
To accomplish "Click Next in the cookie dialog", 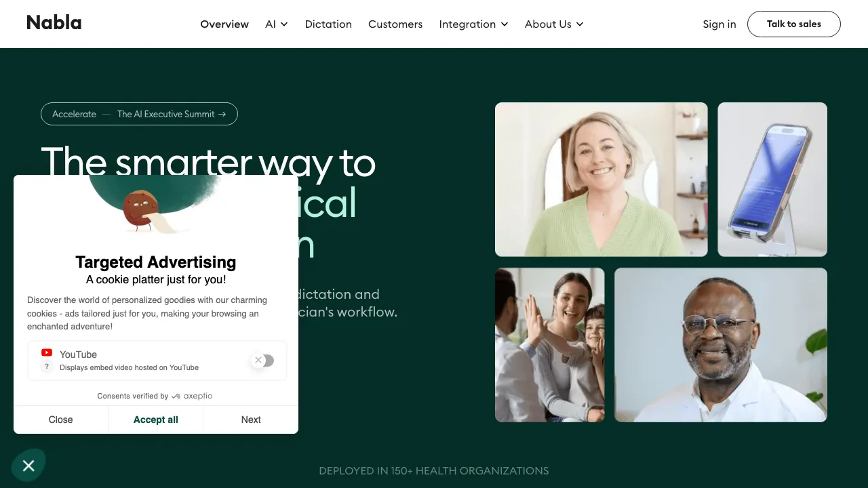I will click(251, 420).
